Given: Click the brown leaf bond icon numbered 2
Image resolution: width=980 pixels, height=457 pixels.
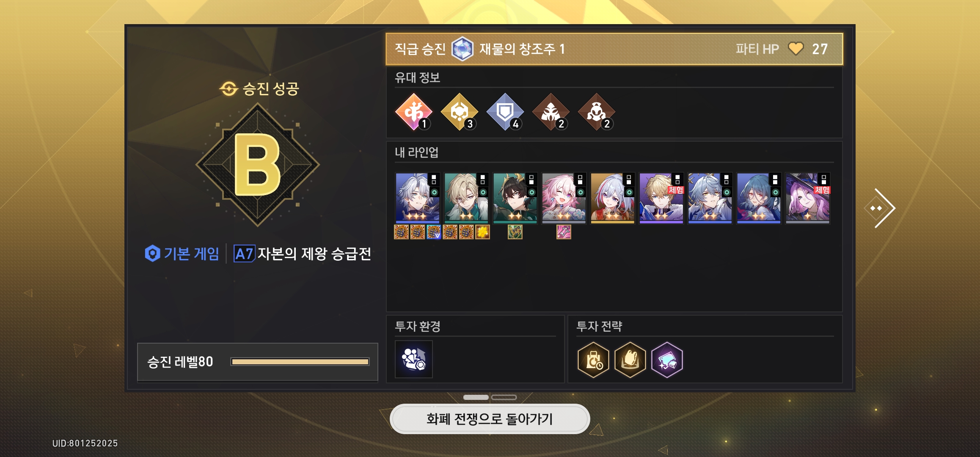Looking at the screenshot, I should point(551,112).
